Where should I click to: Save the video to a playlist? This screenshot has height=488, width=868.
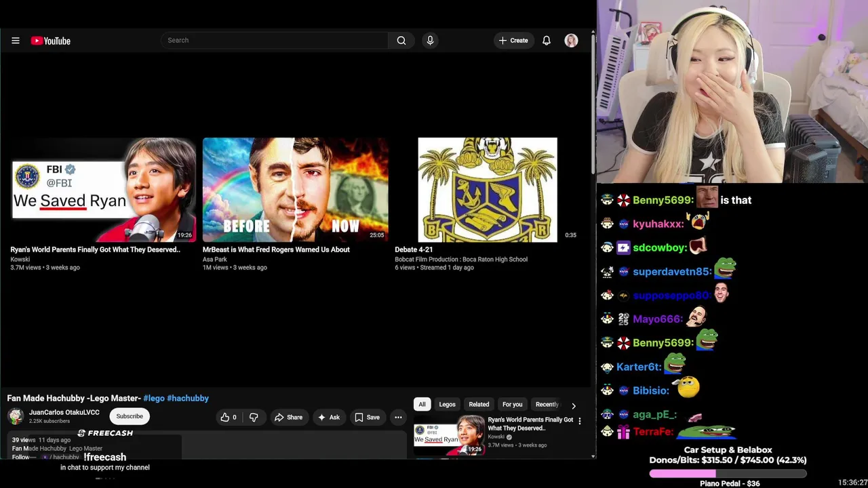(367, 418)
